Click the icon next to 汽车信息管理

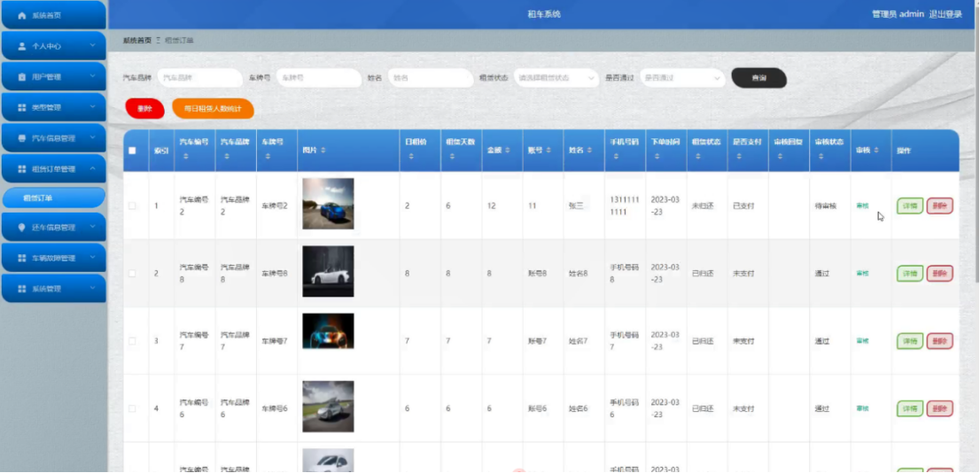tap(22, 138)
